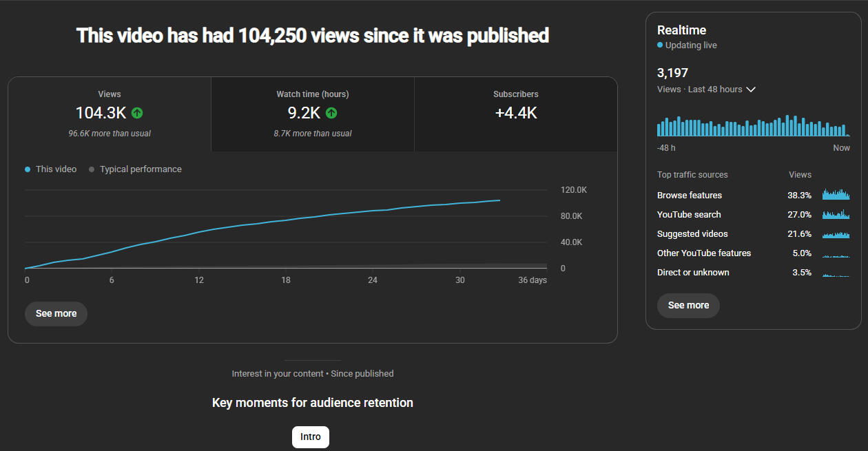868x451 pixels.
Task: Switch to Watch time (hours) tab
Action: point(312,114)
